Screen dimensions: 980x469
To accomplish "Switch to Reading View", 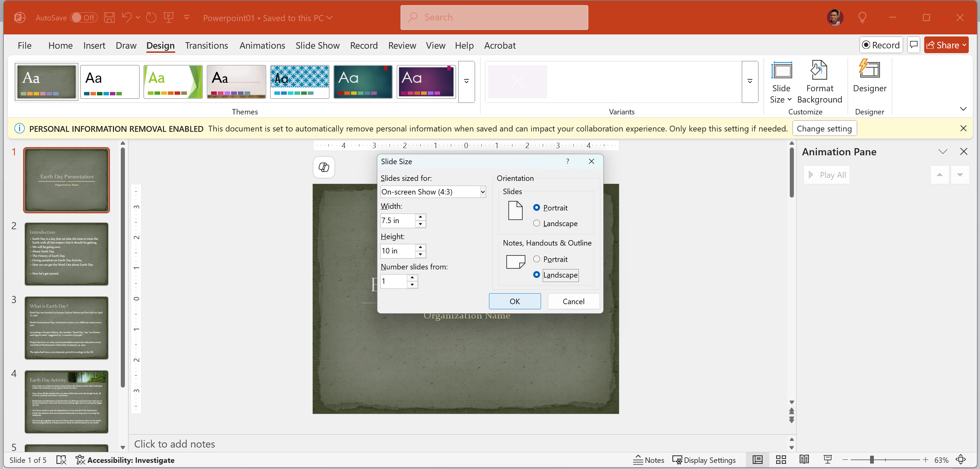I will point(804,460).
